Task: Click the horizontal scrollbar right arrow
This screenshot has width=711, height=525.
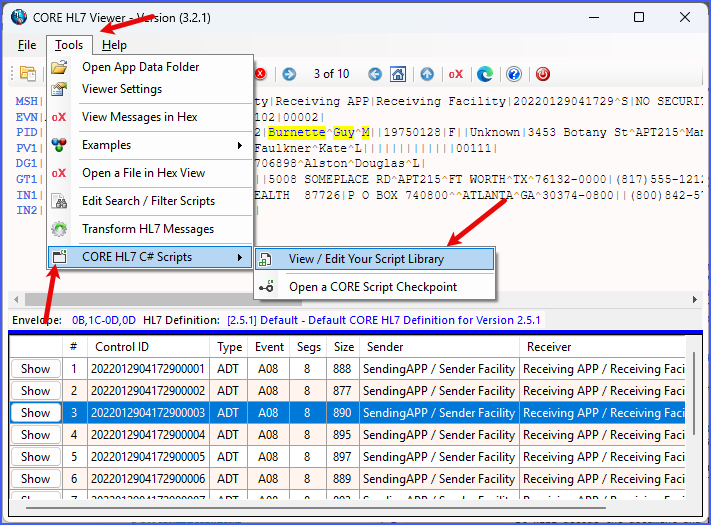Action: pos(694,299)
